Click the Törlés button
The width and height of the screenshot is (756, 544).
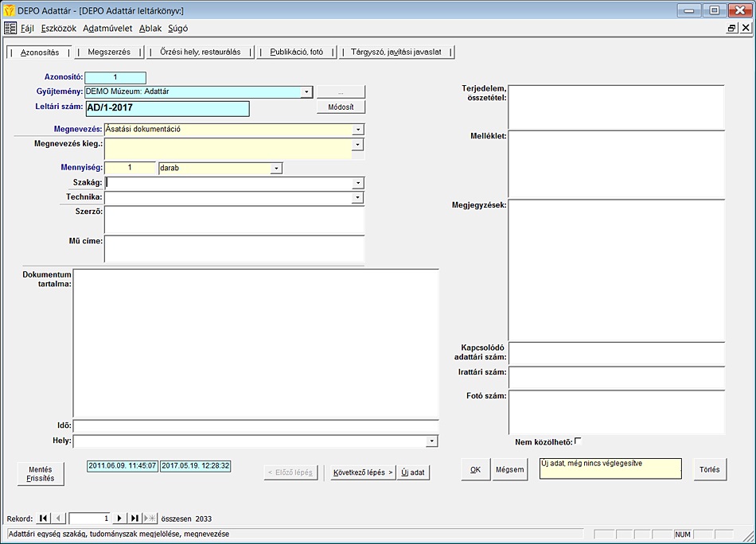[709, 469]
